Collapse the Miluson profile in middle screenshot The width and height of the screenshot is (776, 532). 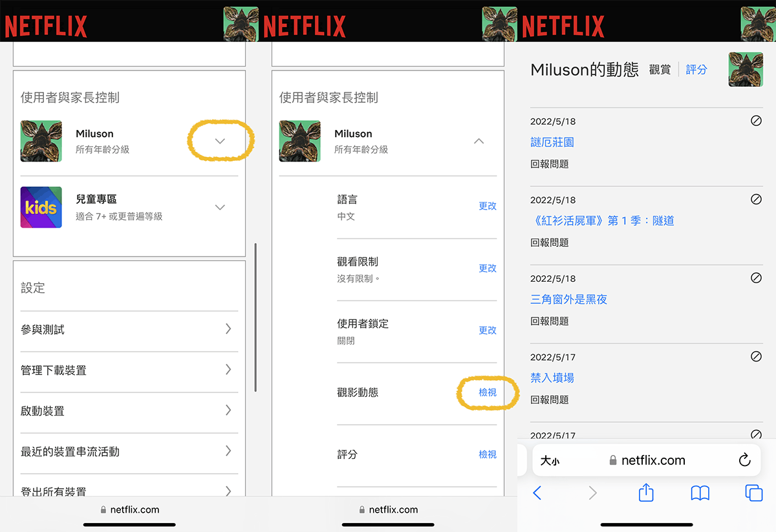pos(479,141)
